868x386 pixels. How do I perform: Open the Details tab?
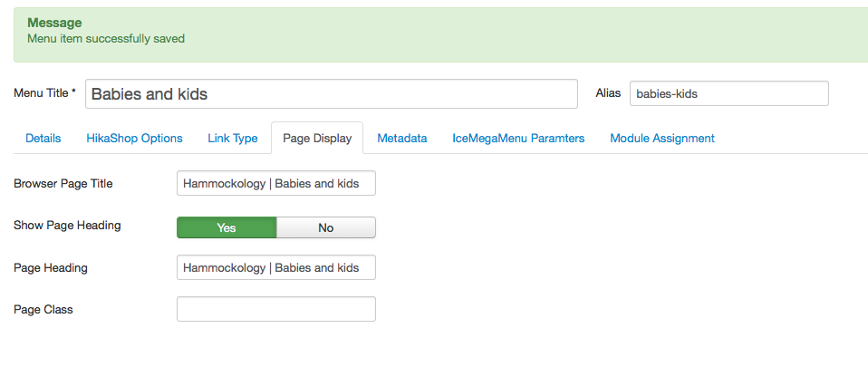coord(43,139)
